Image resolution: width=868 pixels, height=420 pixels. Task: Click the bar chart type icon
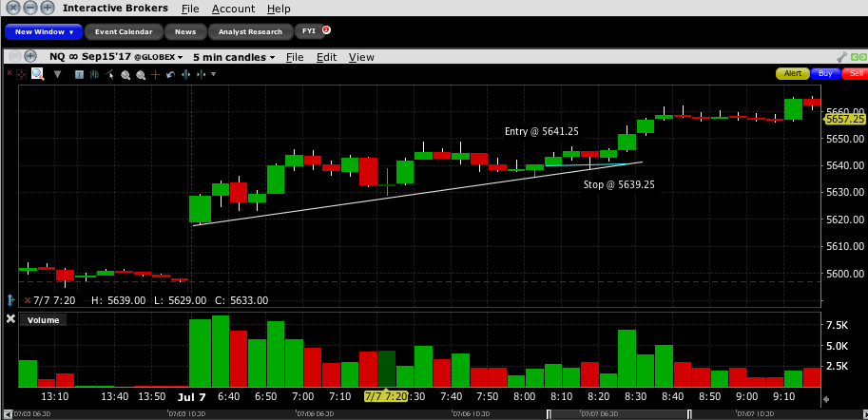pyautogui.click(x=95, y=74)
